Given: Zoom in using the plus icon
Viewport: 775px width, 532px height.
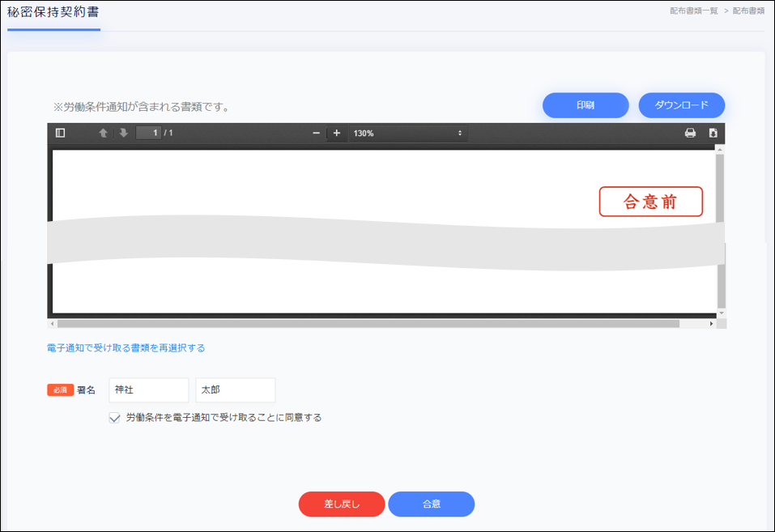Looking at the screenshot, I should (x=337, y=133).
